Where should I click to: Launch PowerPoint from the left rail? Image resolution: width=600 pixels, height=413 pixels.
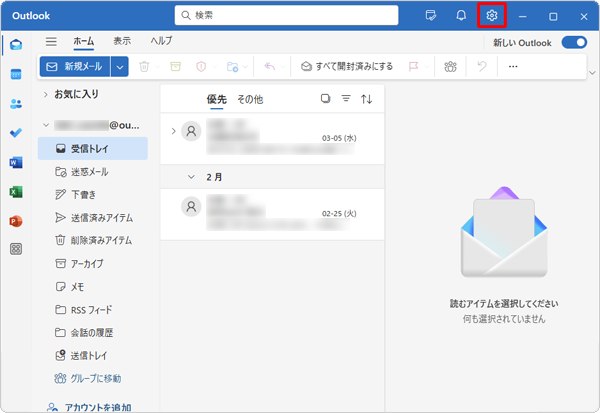tap(16, 221)
